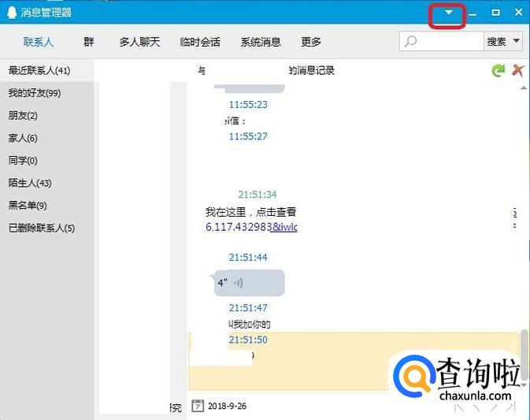Select 我的好友(99) in contact list
Screen dimensions: 530x420
click(x=35, y=93)
